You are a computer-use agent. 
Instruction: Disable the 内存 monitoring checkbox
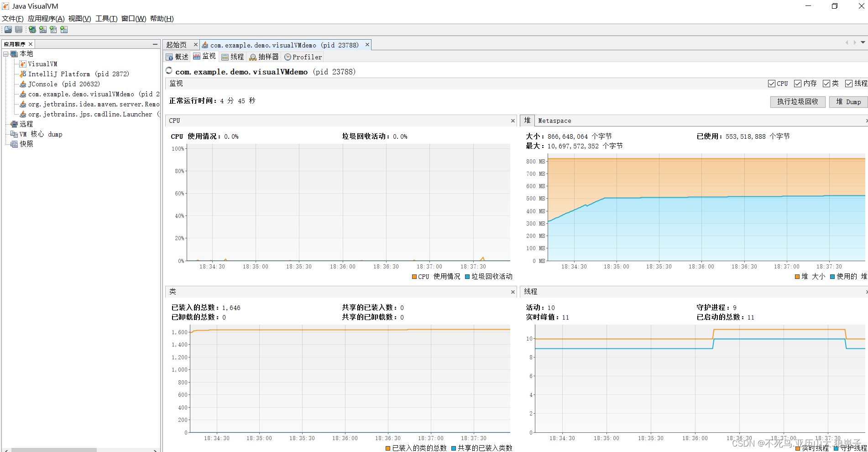click(798, 84)
